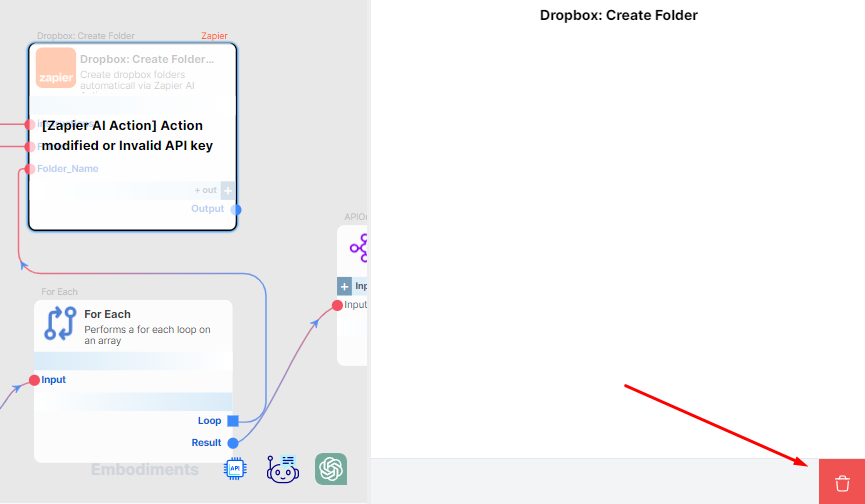Click 'Performs a for each loop' description
The width and height of the screenshot is (865, 504).
tap(147, 335)
